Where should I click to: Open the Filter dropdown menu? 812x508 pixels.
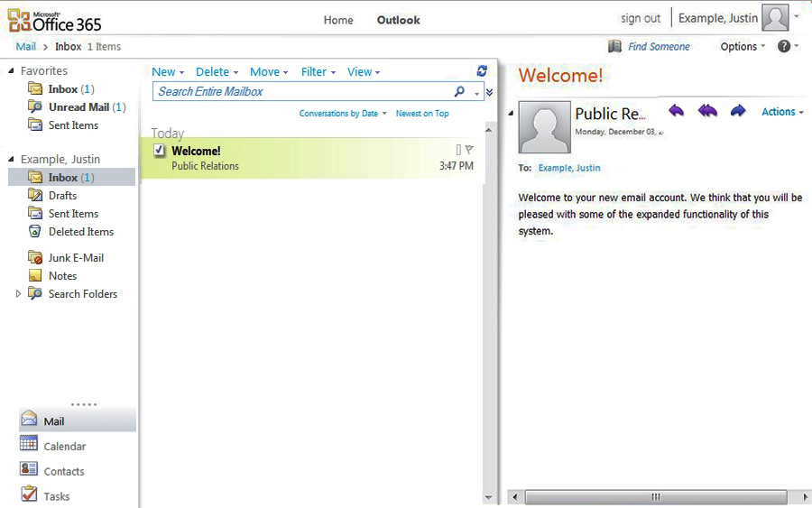tap(318, 72)
